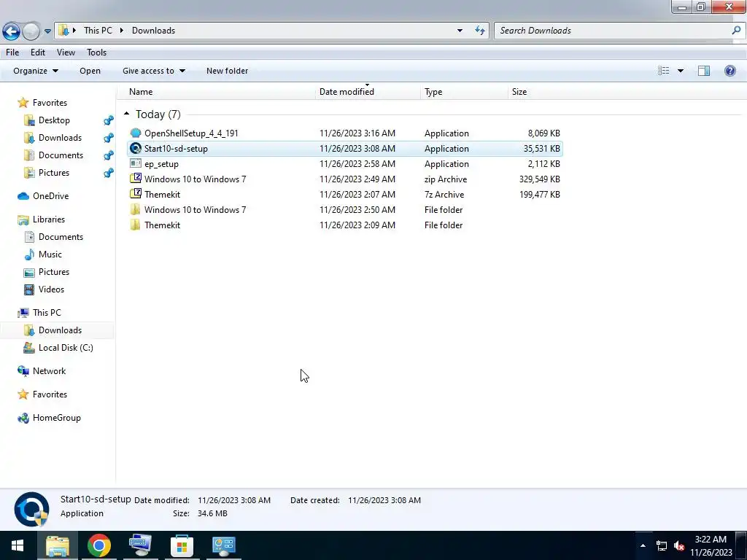The width and height of the screenshot is (747, 560).
Task: Click the large Start10 icon in details pane
Action: (x=31, y=509)
